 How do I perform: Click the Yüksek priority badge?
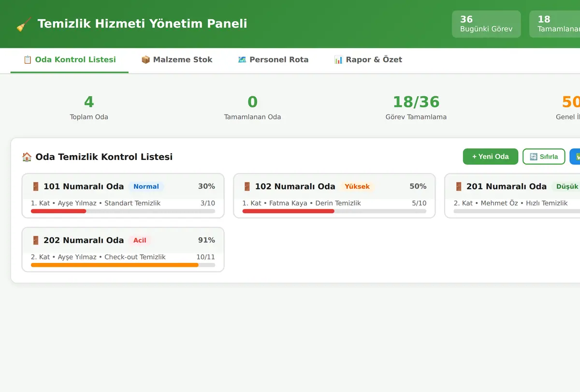357,187
